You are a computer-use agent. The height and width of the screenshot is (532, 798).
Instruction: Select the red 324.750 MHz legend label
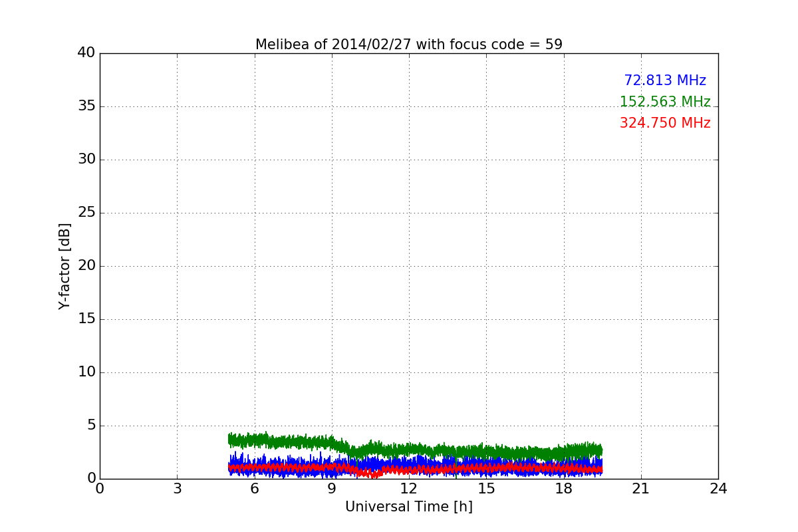click(665, 123)
